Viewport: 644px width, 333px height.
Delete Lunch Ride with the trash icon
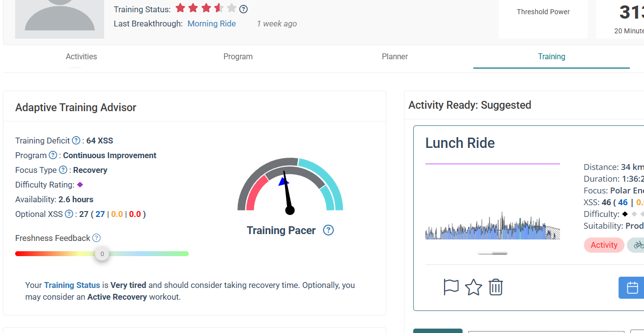point(496,287)
